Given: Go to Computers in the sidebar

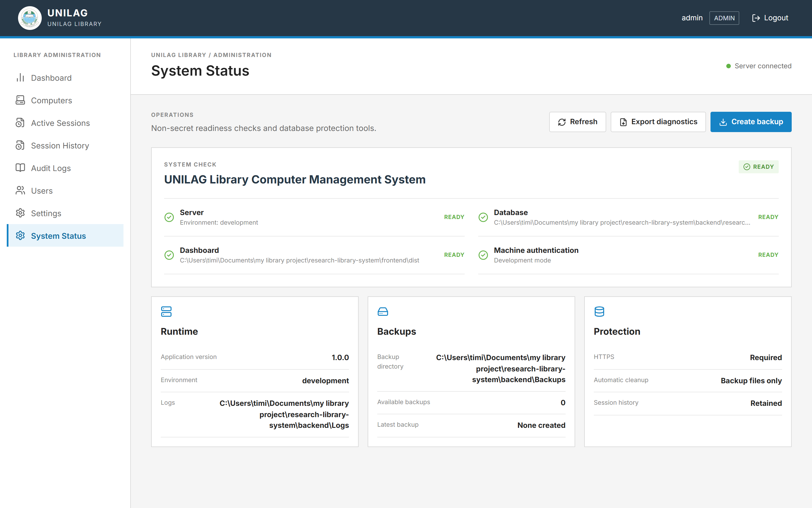Looking at the screenshot, I should point(65,100).
